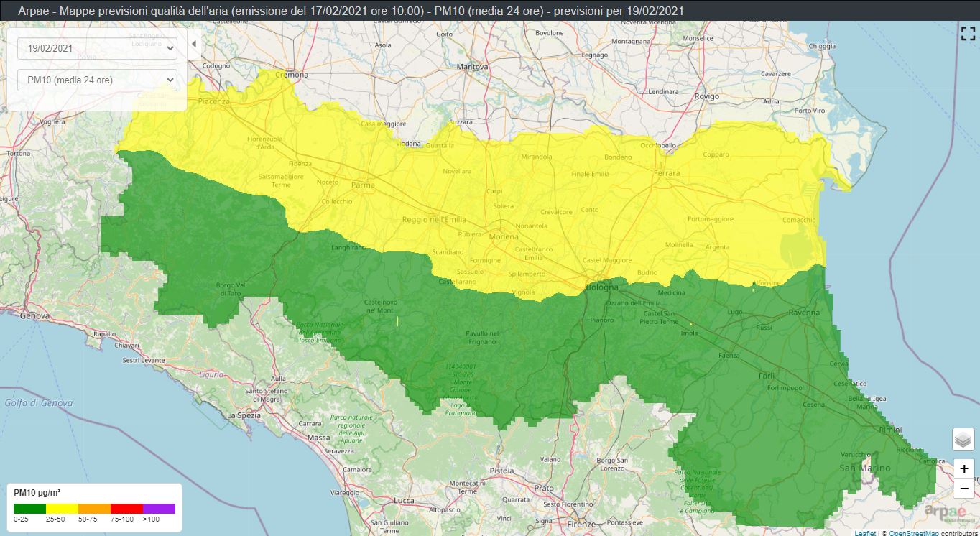Click the legend title PM10 µg/m³
980x536 pixels.
click(37, 492)
